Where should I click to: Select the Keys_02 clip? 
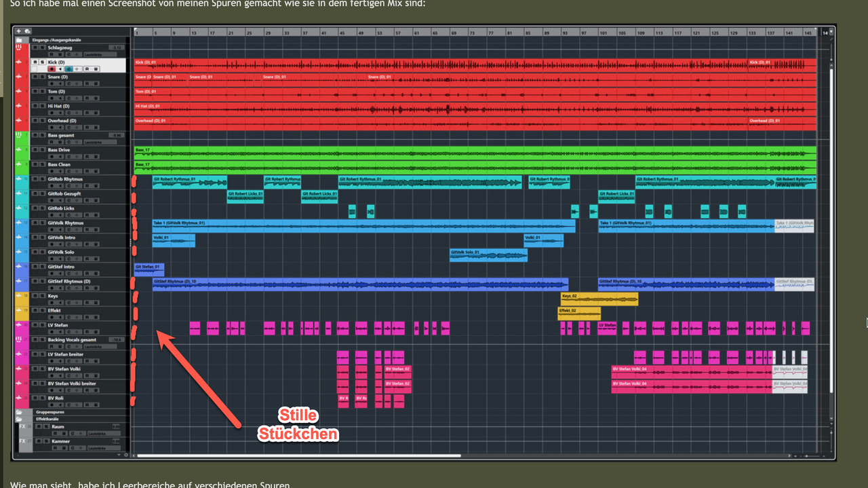click(x=599, y=299)
